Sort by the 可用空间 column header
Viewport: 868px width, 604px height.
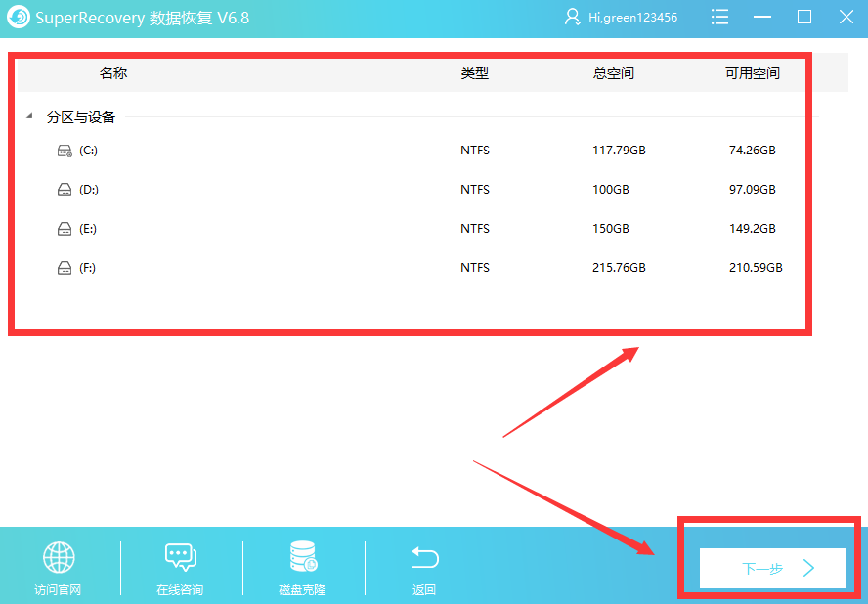(753, 73)
